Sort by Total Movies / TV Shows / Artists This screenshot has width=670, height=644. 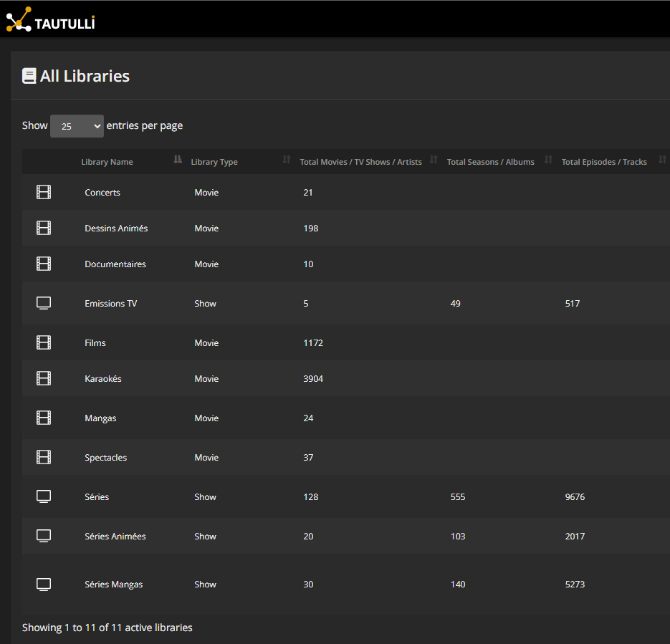pyautogui.click(x=360, y=162)
